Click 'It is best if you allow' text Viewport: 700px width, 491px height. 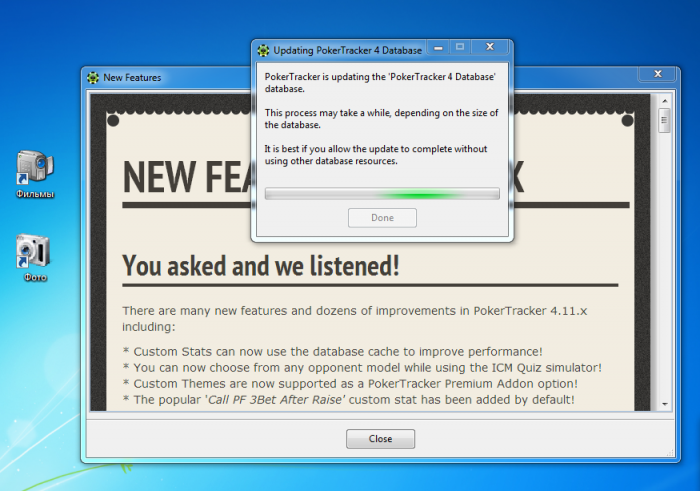point(376,155)
